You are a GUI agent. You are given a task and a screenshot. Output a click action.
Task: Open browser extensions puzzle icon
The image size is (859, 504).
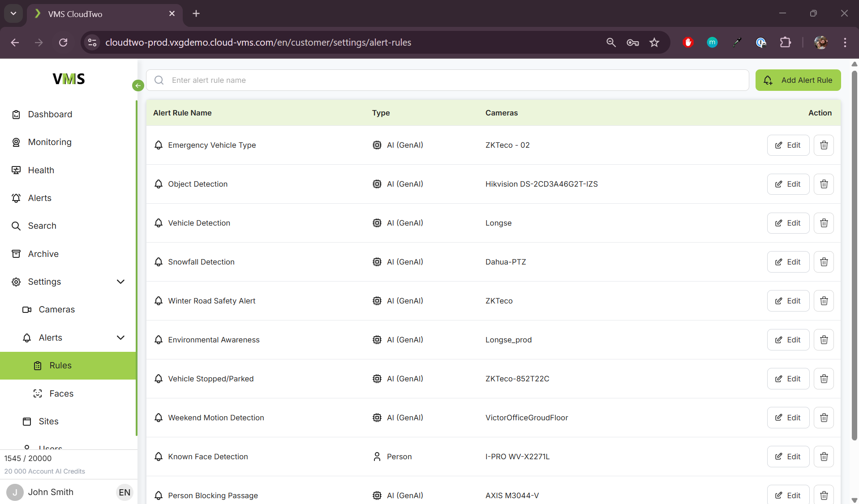(785, 43)
